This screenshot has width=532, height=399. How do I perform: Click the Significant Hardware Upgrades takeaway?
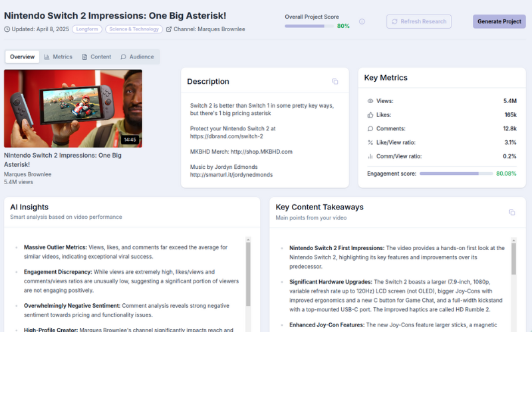pos(396,295)
